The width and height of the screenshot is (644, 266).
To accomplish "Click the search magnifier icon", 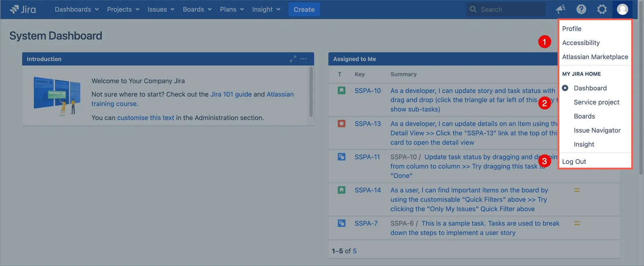I will tap(473, 9).
